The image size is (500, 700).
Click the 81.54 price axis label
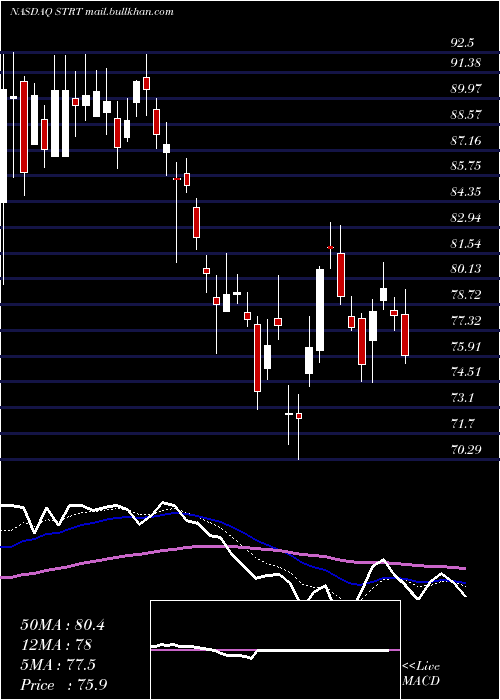tap(465, 244)
